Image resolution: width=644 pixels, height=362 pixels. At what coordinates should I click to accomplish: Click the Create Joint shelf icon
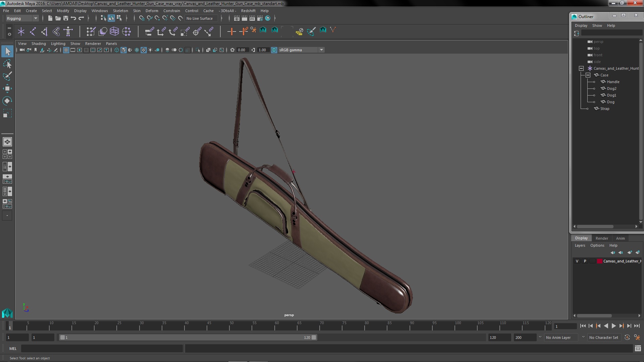(33, 32)
